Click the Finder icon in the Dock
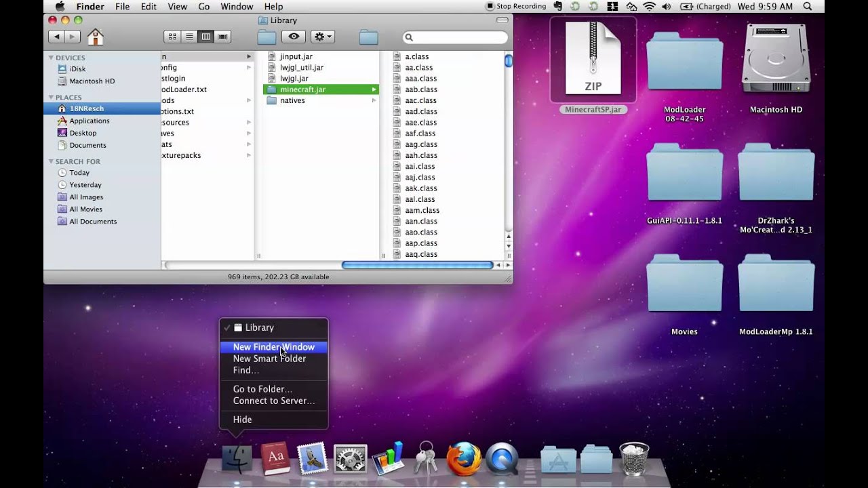 point(237,459)
